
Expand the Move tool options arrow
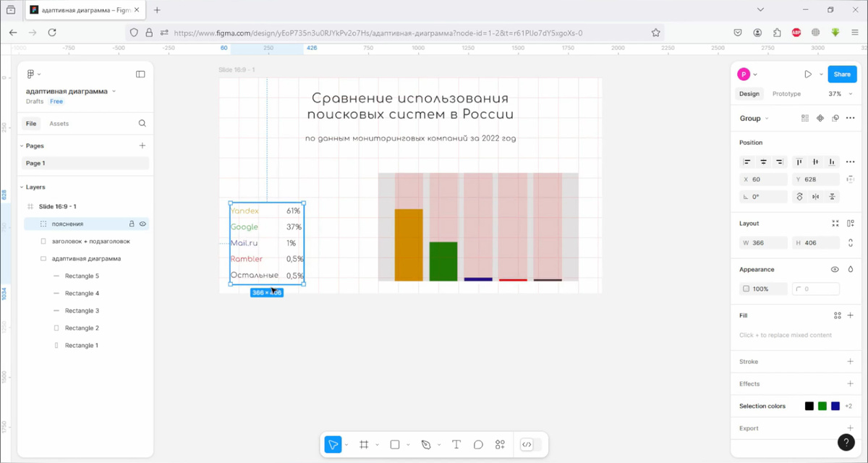pos(346,445)
